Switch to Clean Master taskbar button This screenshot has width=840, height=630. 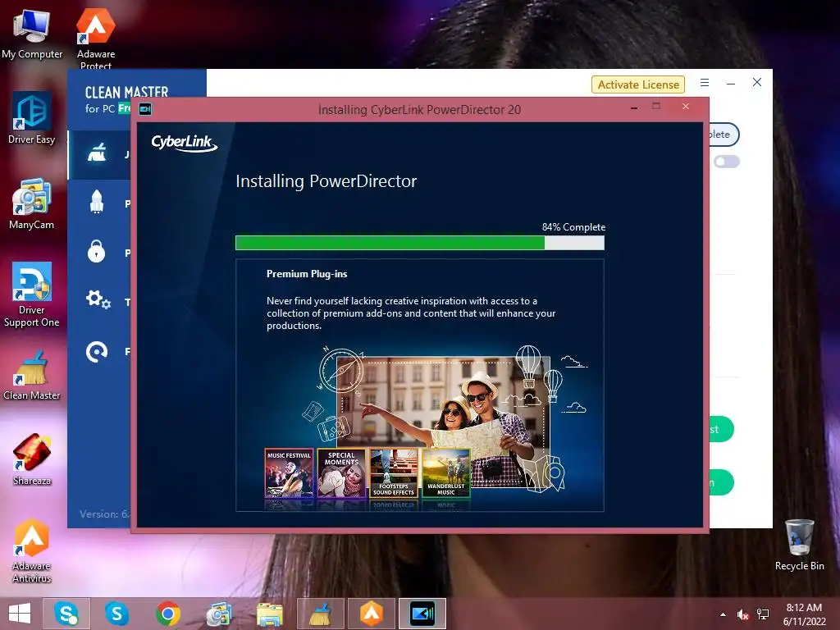[321, 614]
